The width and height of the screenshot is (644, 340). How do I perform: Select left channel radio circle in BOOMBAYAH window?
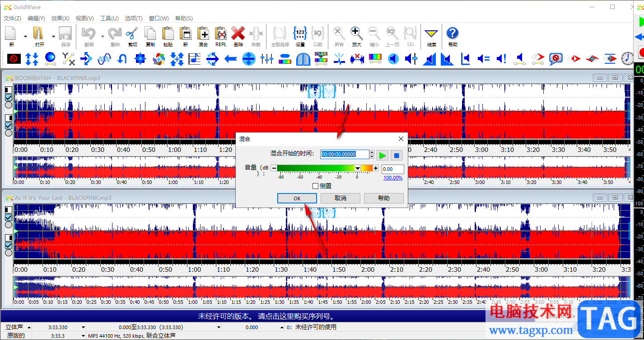[x=9, y=105]
